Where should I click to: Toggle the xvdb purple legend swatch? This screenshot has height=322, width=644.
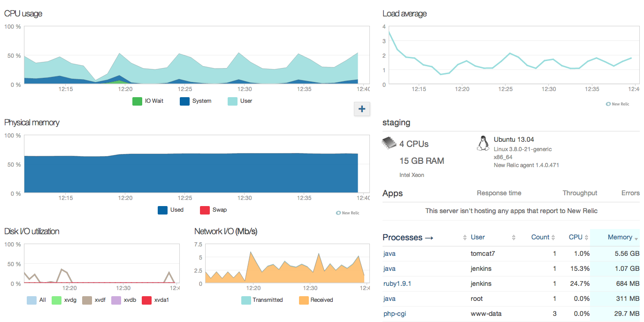coord(116,300)
